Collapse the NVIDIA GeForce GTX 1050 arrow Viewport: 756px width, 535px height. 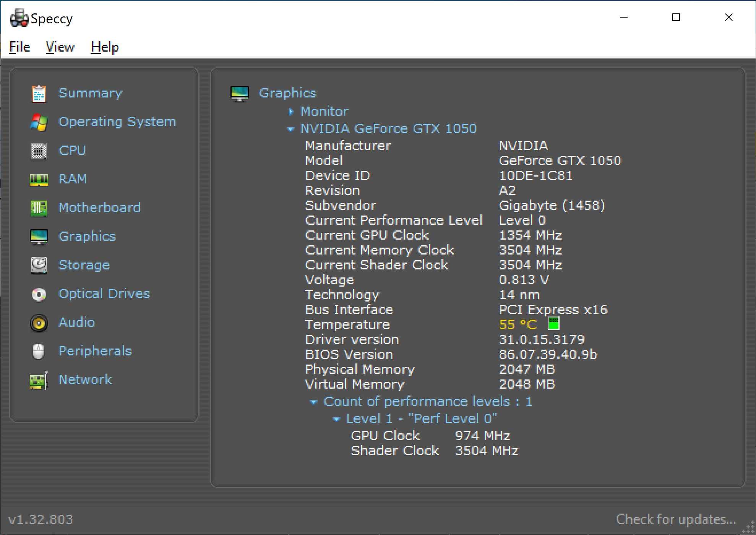290,130
